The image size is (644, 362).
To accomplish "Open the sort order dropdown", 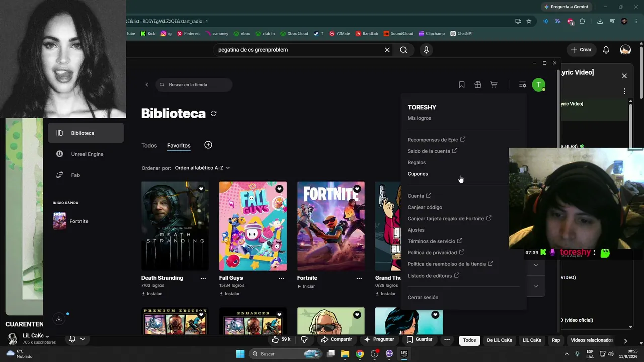I will [x=202, y=168].
